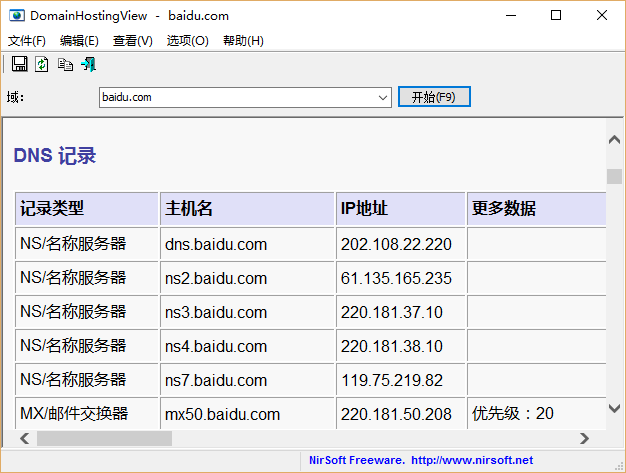Click the Save floppy disk toolbar icon
The width and height of the screenshot is (626, 473).
point(20,64)
